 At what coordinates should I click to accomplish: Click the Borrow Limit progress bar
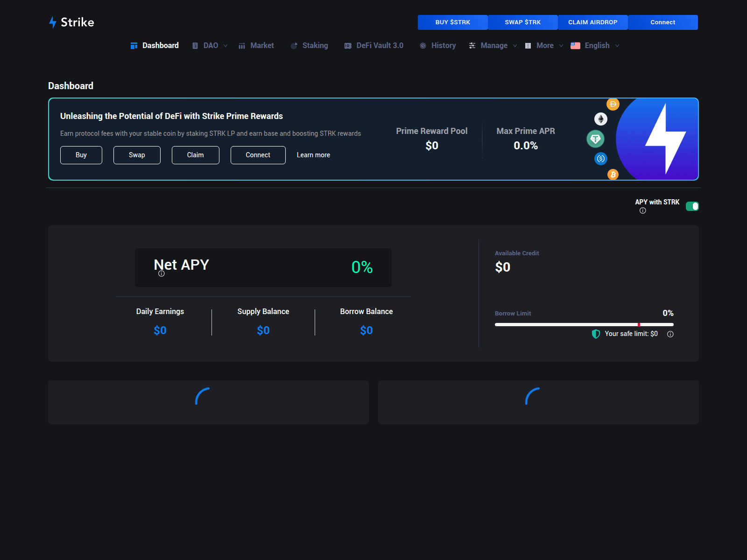(x=584, y=324)
